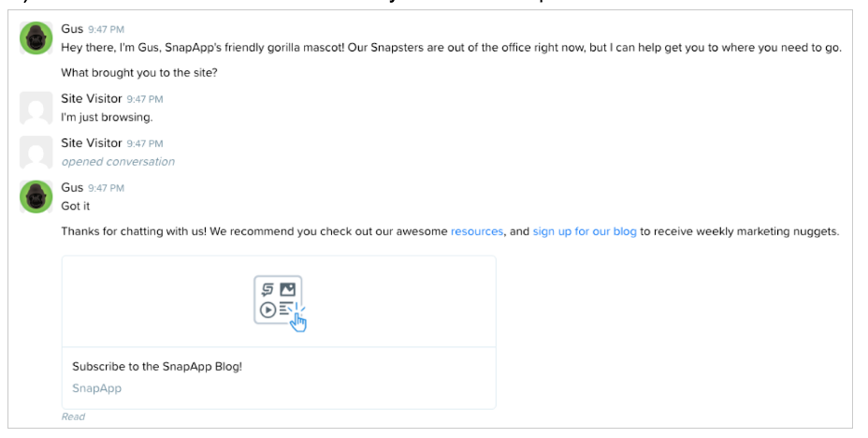Follow the 'sign up for our blog' link
This screenshot has height=438, width=868.
point(585,231)
